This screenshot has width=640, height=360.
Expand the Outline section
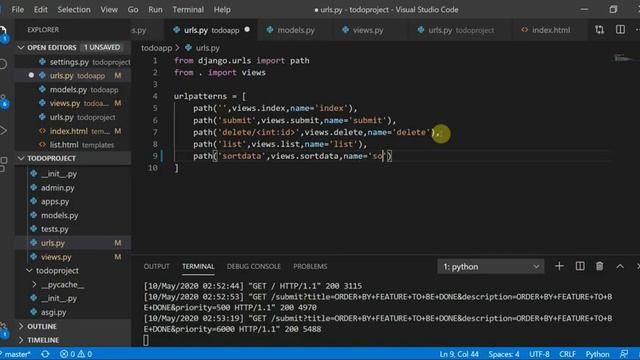tap(73, 326)
